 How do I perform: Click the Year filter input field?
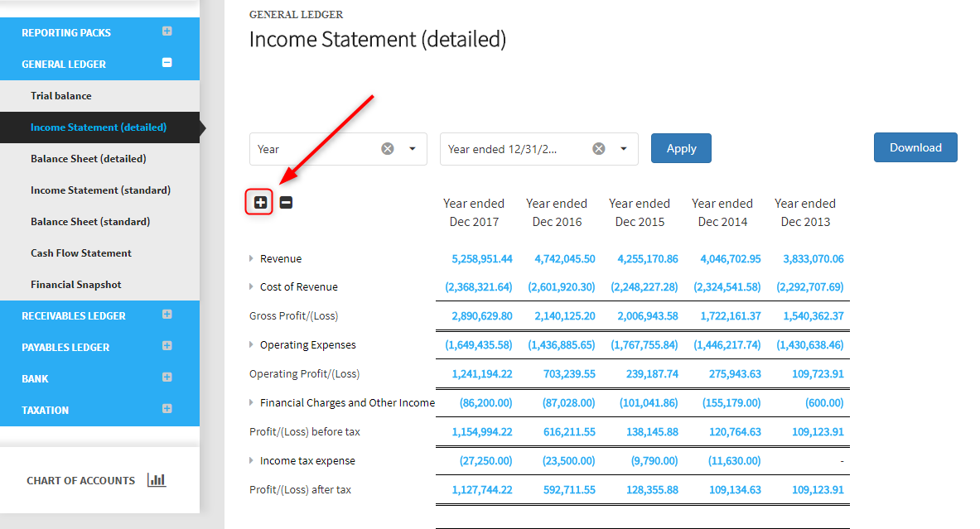338,149
